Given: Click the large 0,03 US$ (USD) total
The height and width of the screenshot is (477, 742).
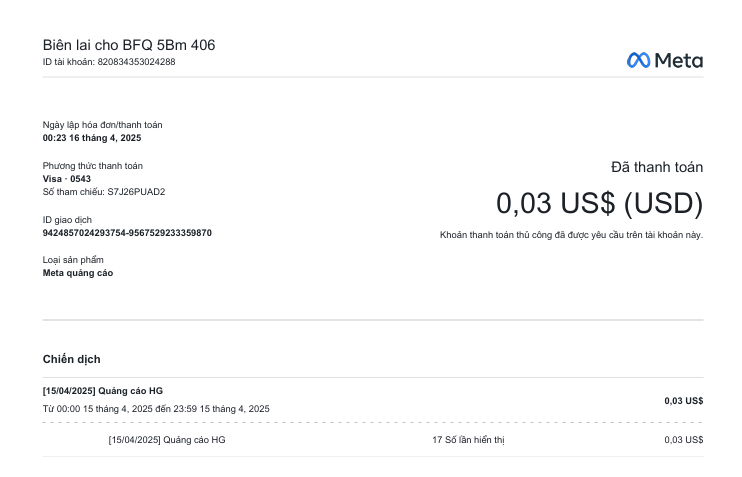Looking at the screenshot, I should click(x=599, y=203).
